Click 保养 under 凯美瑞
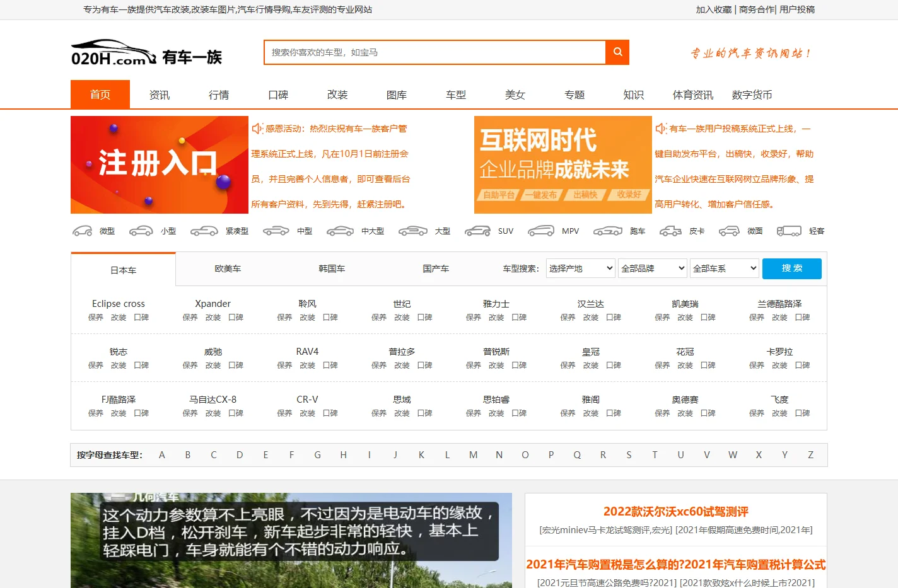This screenshot has height=588, width=898. 662,318
